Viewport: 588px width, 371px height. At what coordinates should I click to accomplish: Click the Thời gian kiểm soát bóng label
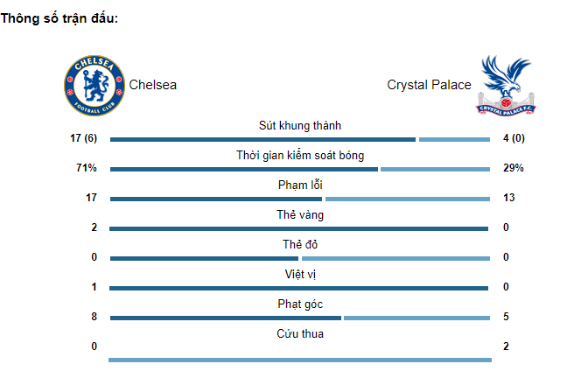click(299, 156)
